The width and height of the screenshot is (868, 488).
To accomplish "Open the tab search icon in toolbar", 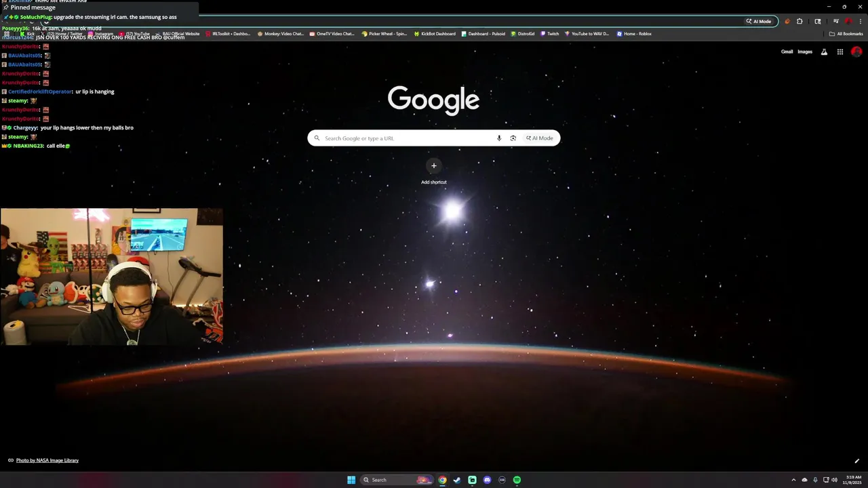I will tap(818, 21).
